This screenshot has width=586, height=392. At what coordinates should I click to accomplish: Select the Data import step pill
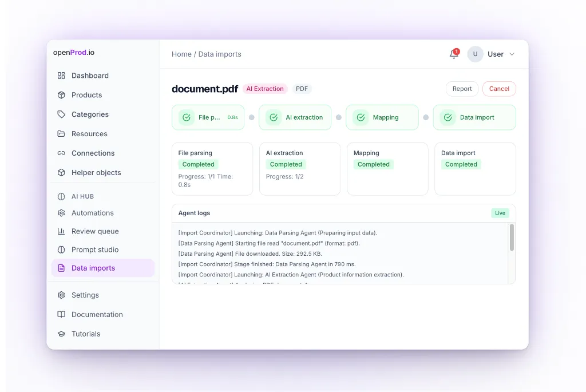tap(474, 117)
